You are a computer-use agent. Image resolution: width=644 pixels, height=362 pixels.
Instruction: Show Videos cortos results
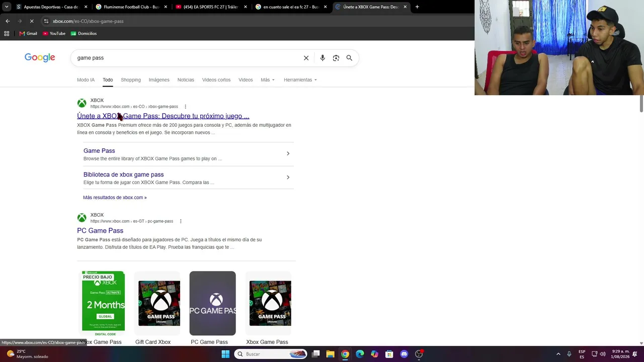(x=216, y=80)
